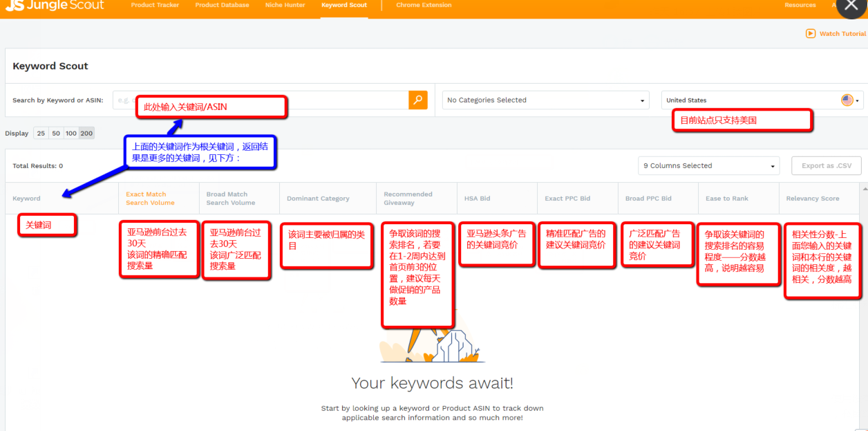
Task: Open the Chrome Extension page
Action: click(424, 5)
